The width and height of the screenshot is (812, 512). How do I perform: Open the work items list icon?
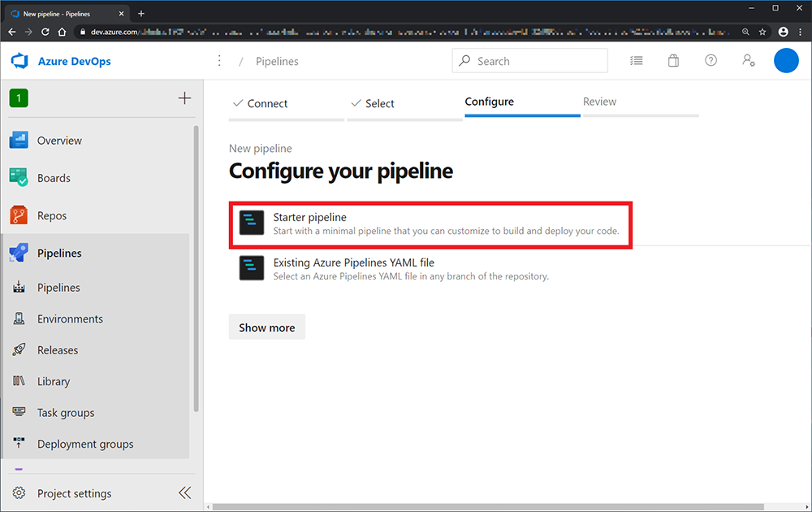637,61
